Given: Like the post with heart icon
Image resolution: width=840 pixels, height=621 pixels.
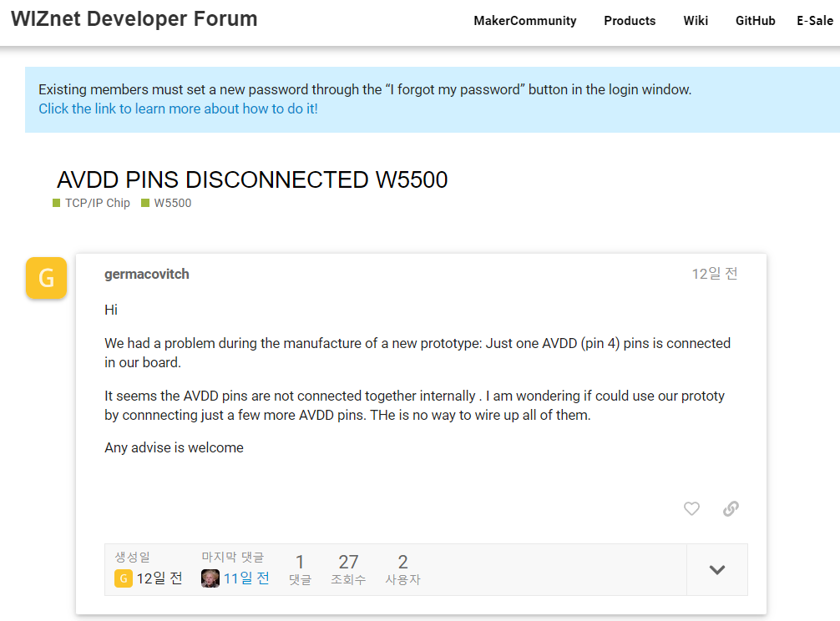Looking at the screenshot, I should [691, 508].
